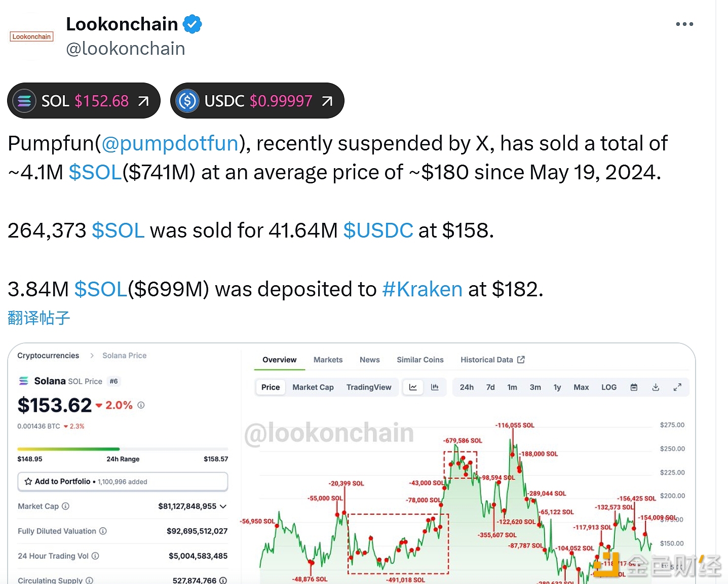
Task: Open the SOL $152.68 price pill
Action: click(84, 101)
